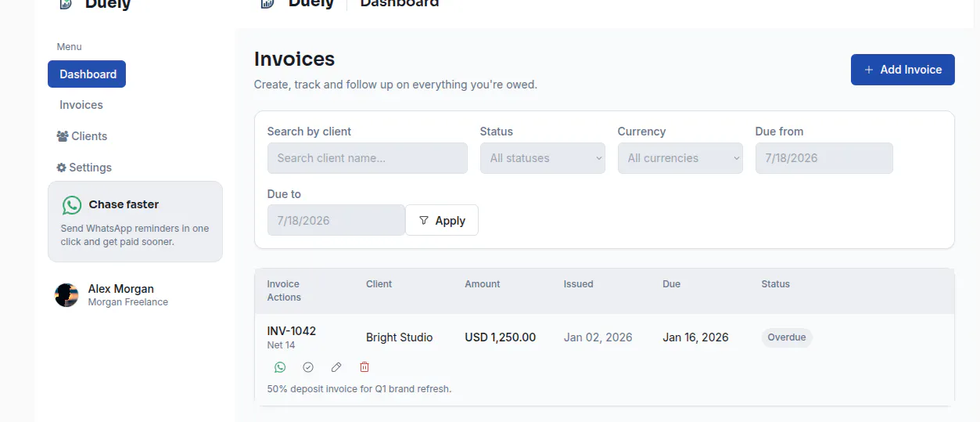Click the WhatsApp logo in Chase faster card
The width and height of the screenshot is (980, 422).
(72, 205)
